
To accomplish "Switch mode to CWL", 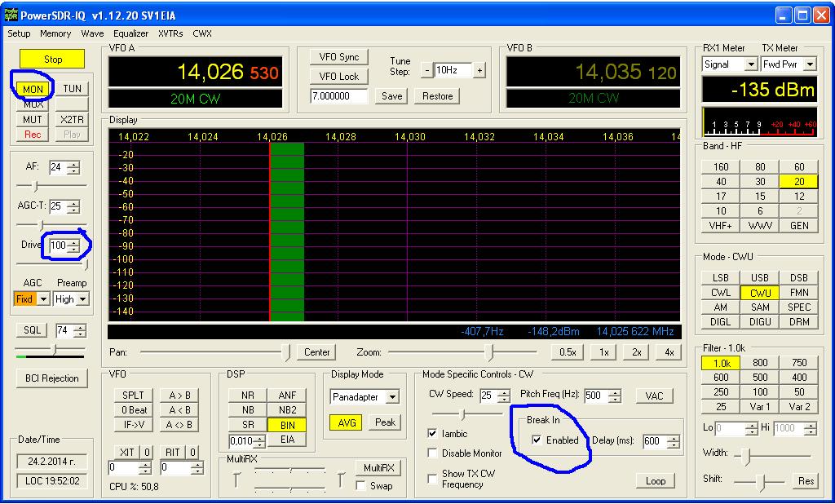I will point(721,293).
